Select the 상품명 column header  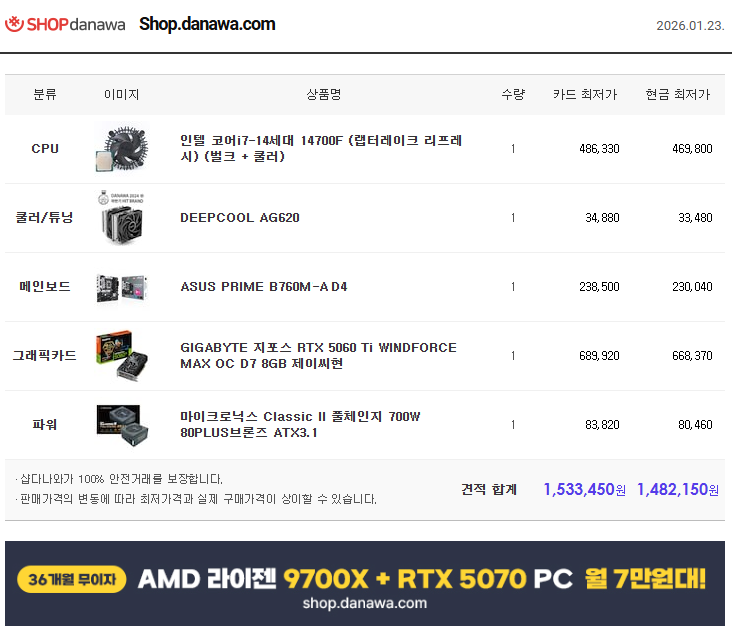click(324, 95)
